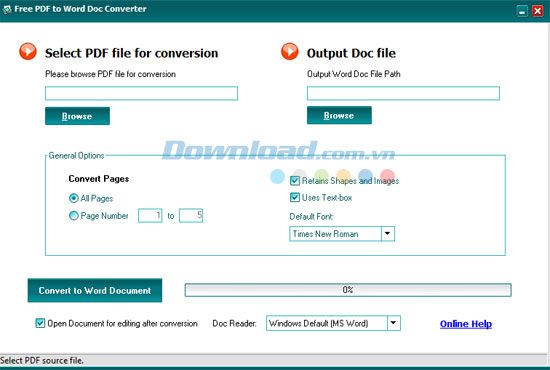
Task: Click the General Options group label
Action: (x=76, y=155)
